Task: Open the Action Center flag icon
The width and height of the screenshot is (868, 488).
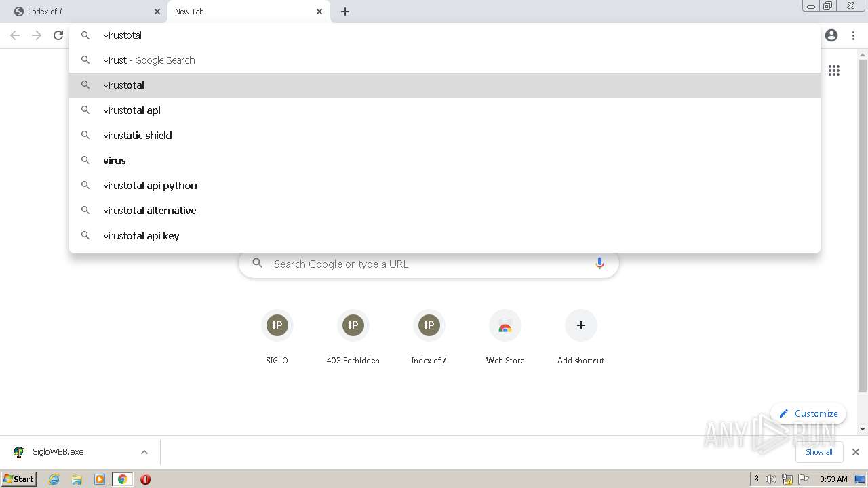Action: [x=804, y=479]
